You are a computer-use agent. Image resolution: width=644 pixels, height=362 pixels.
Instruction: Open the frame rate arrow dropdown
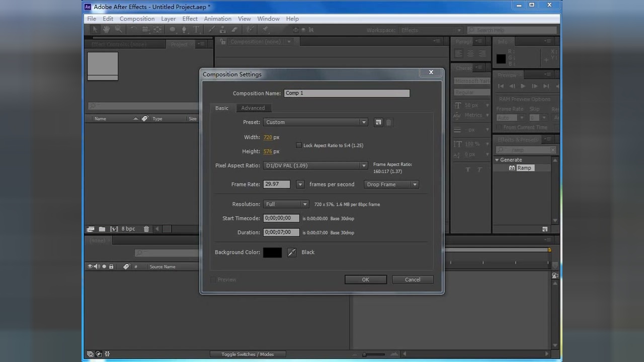[x=300, y=185]
